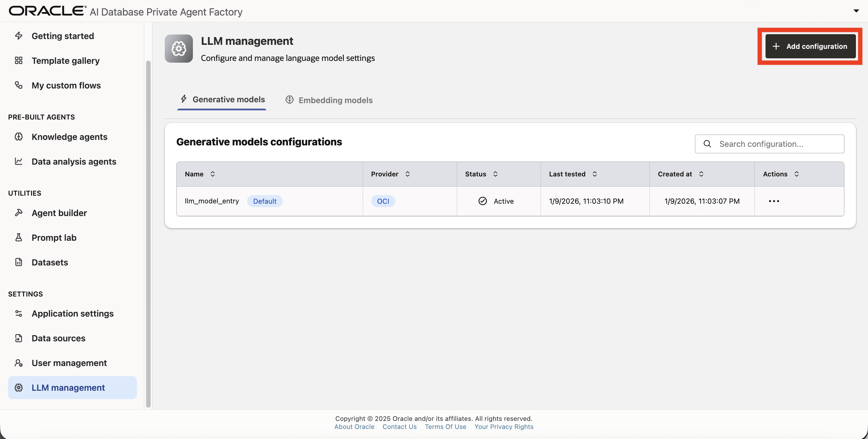Open the llm_model_entry actions ellipsis menu
Image resolution: width=868 pixels, height=439 pixels.
774,201
